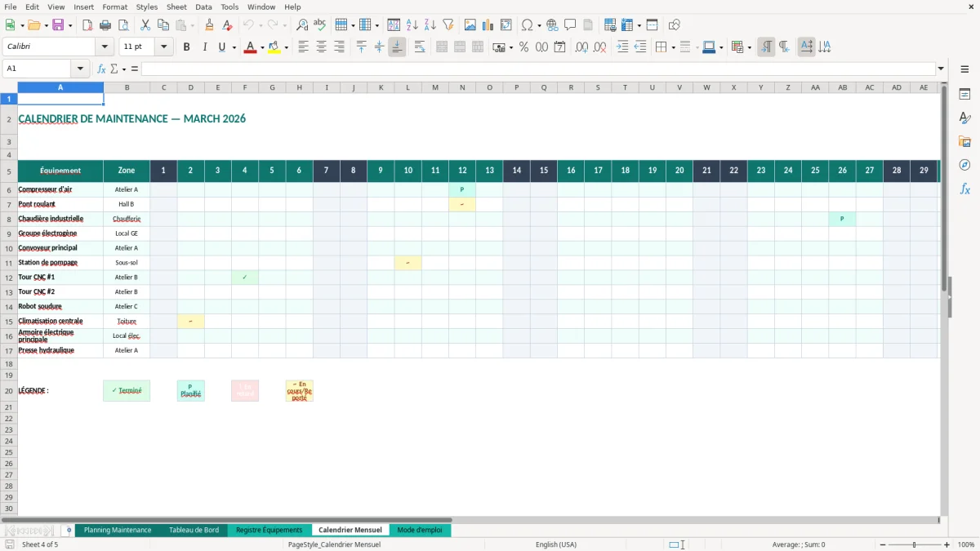Open the Borders dropdown arrow

(672, 47)
